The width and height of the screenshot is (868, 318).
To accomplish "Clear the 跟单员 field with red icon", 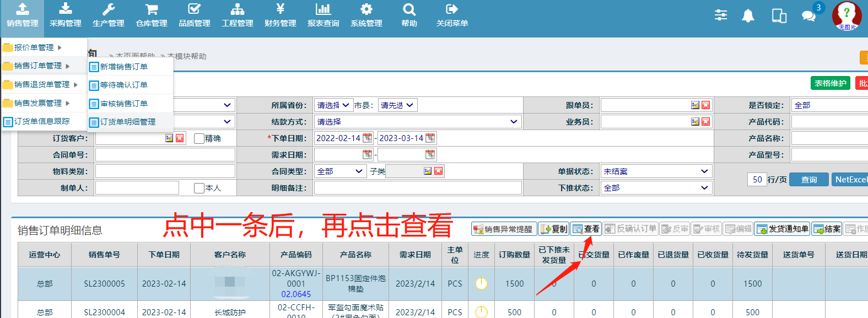I will [705, 105].
